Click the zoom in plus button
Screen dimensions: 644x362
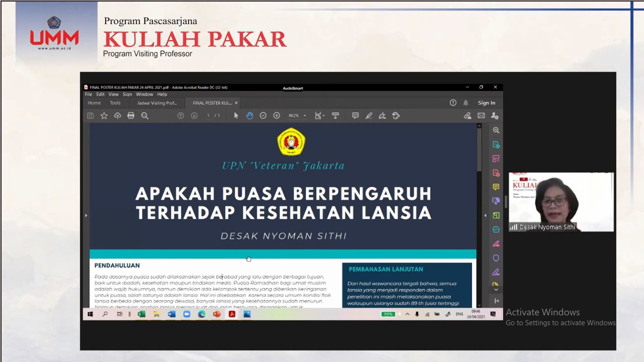(x=277, y=116)
